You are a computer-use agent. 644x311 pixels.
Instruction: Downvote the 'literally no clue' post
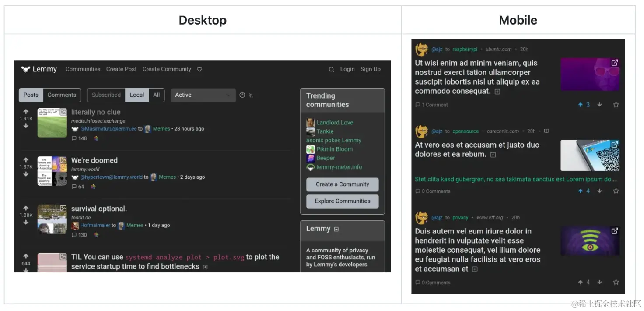(x=26, y=126)
